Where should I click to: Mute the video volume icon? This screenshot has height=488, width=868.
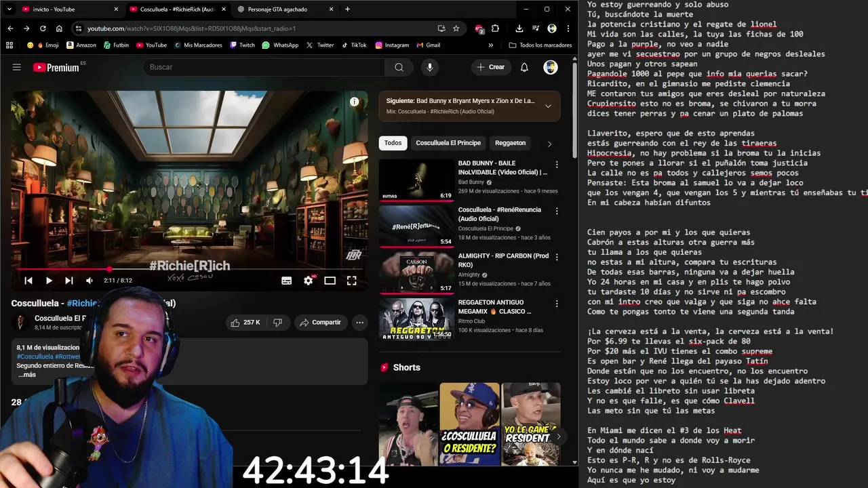click(90, 281)
